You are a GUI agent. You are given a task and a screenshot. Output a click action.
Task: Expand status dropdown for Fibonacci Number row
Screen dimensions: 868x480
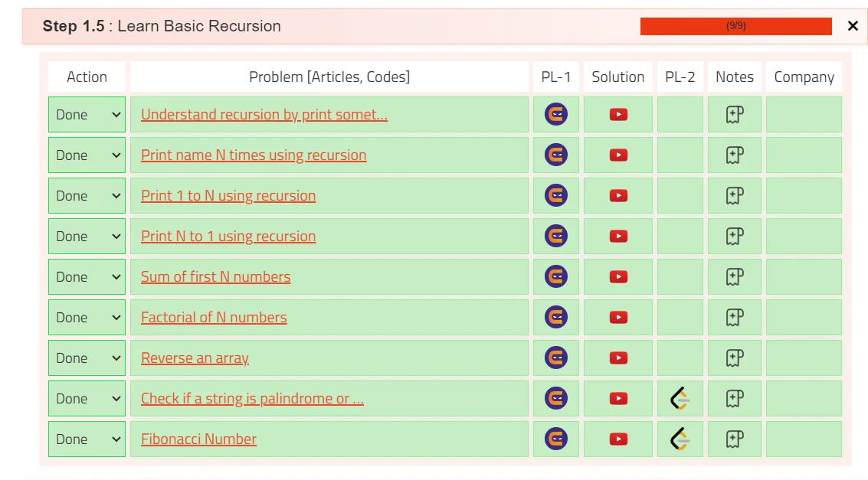tap(87, 439)
